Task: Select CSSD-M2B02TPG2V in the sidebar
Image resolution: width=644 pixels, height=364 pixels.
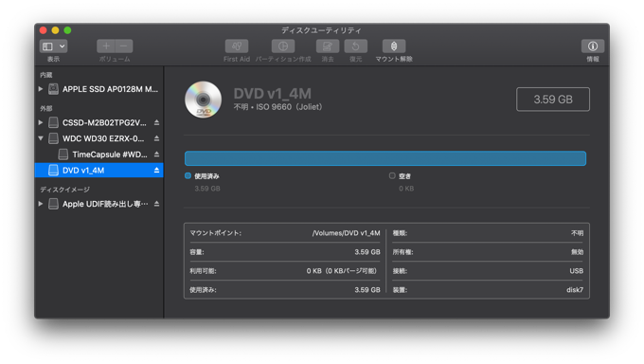Action: 99,122
